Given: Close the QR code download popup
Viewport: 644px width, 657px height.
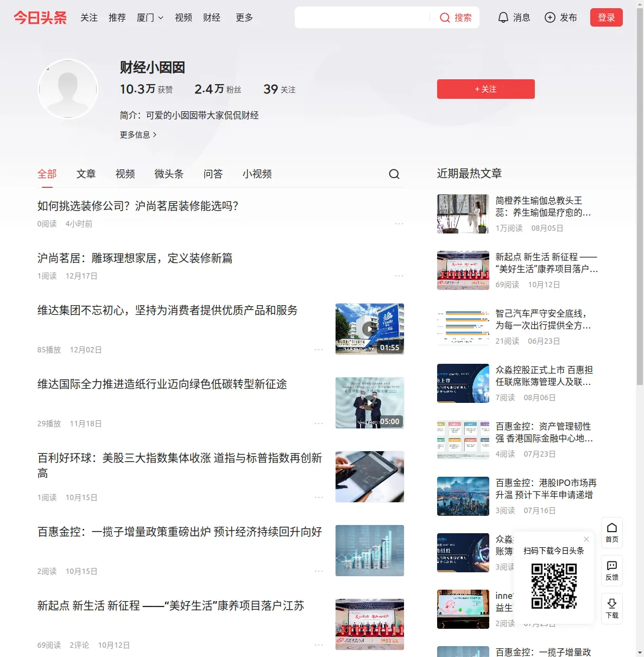Looking at the screenshot, I should [586, 539].
